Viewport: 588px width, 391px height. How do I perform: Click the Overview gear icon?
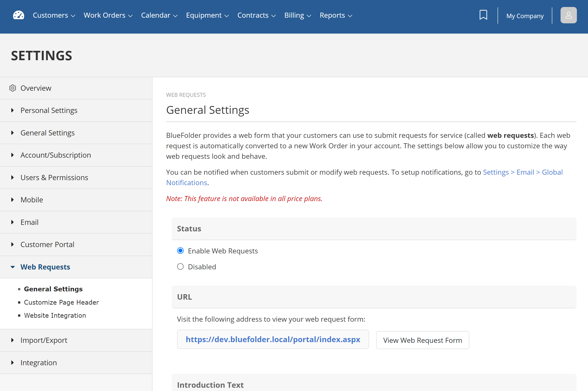(x=13, y=88)
